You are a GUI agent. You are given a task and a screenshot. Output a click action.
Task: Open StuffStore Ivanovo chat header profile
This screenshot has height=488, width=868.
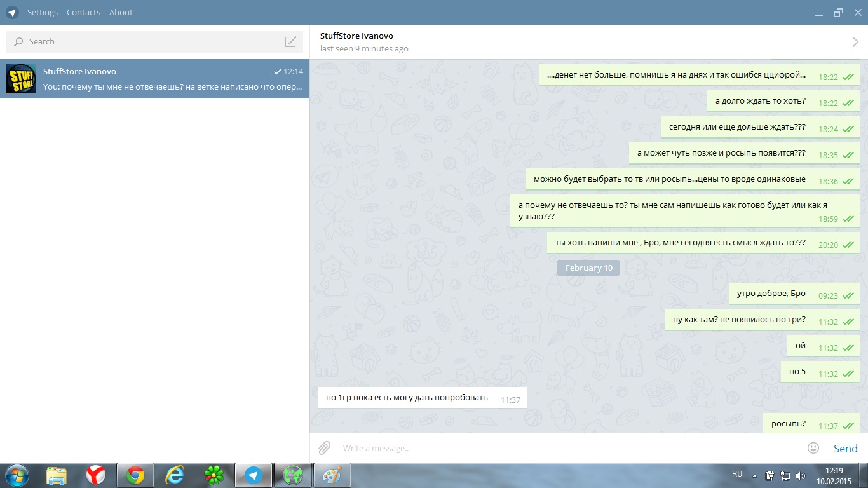point(356,36)
